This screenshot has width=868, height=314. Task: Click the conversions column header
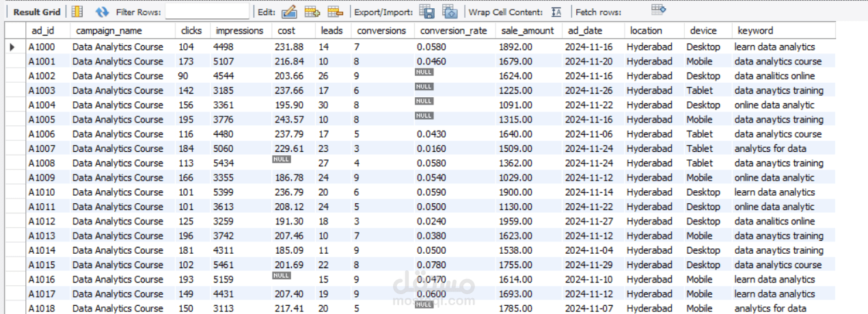coord(382,30)
